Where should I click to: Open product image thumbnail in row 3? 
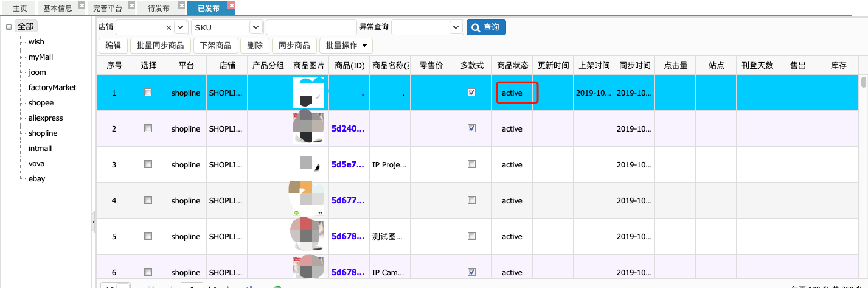(x=308, y=164)
